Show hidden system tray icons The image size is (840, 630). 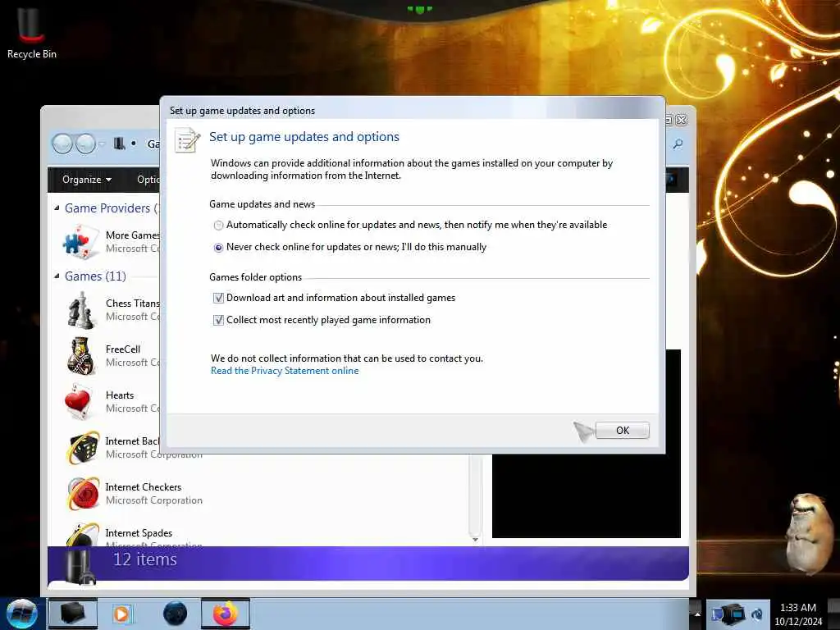(697, 614)
